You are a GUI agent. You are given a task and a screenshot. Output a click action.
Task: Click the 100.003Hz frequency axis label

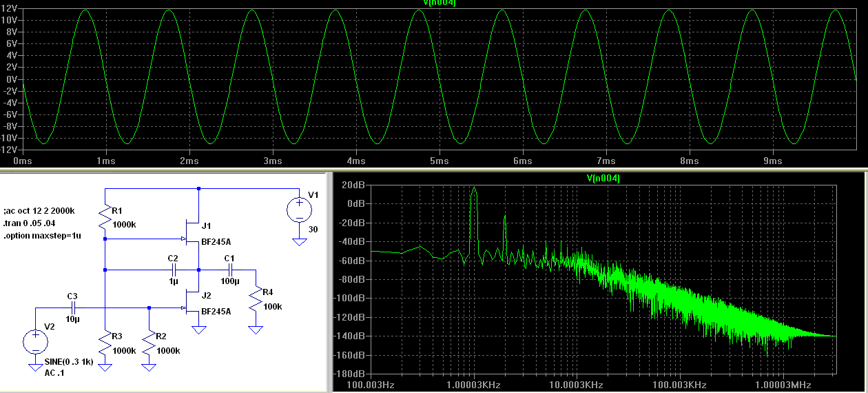371,385
